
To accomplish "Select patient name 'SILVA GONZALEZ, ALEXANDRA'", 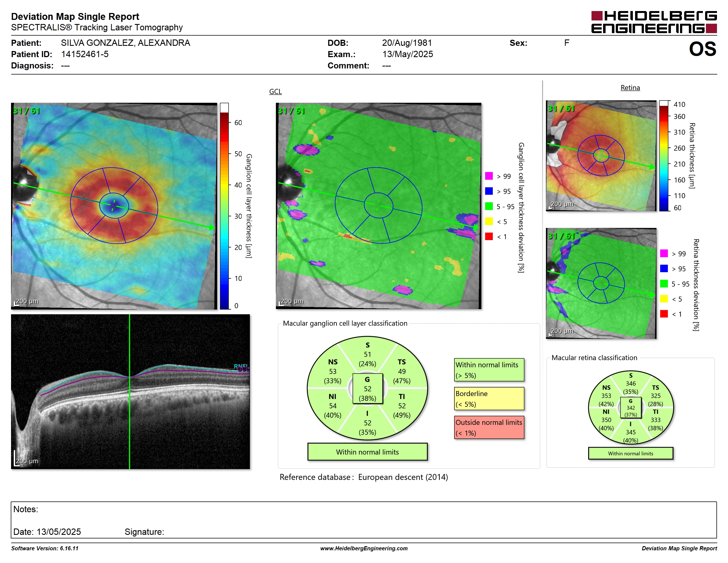I will coord(125,43).
